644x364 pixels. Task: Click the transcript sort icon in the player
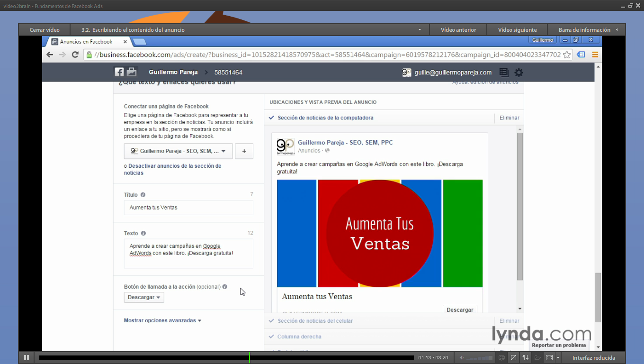pyautogui.click(x=526, y=358)
